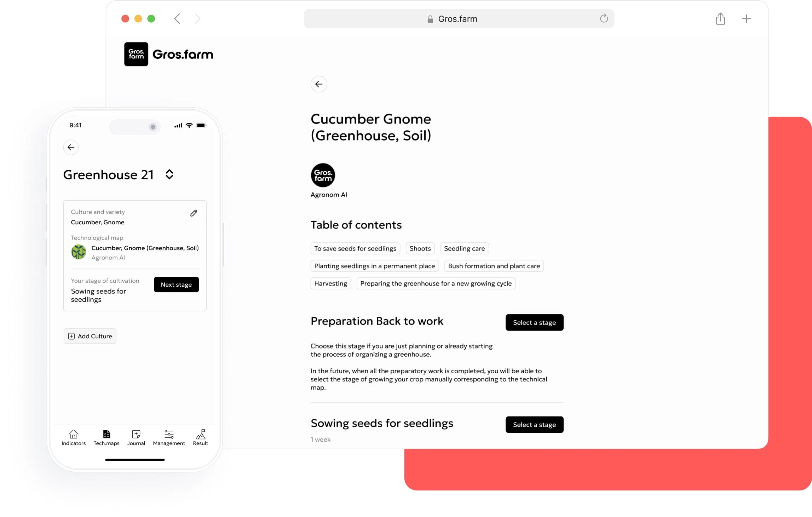Expand the Shoots table of contents tag
812x517 pixels.
(x=420, y=248)
